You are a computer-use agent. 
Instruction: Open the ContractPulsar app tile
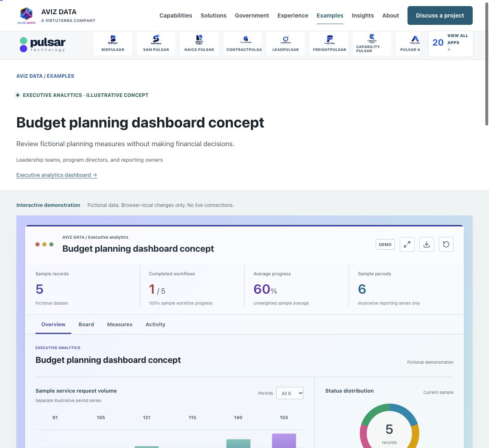coord(242,43)
